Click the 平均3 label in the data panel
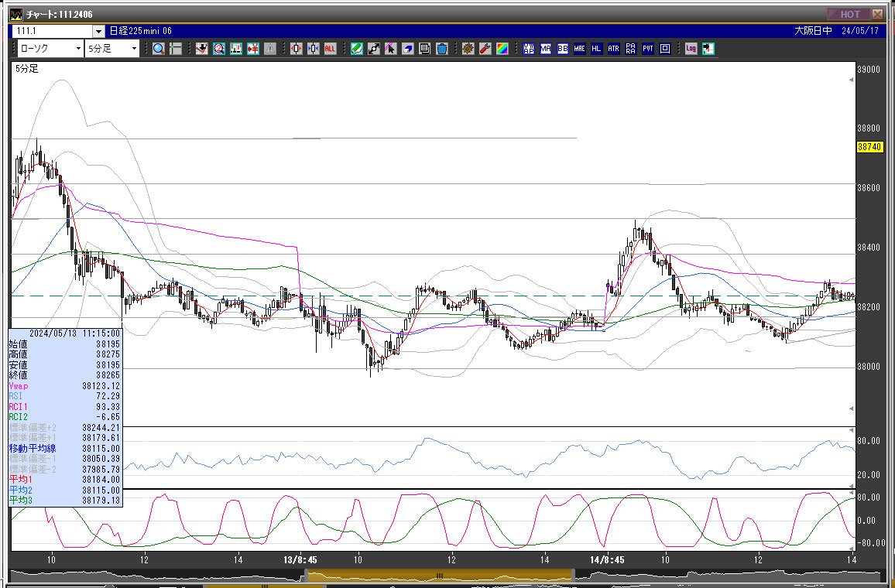Image resolution: width=895 pixels, height=588 pixels. (21, 500)
